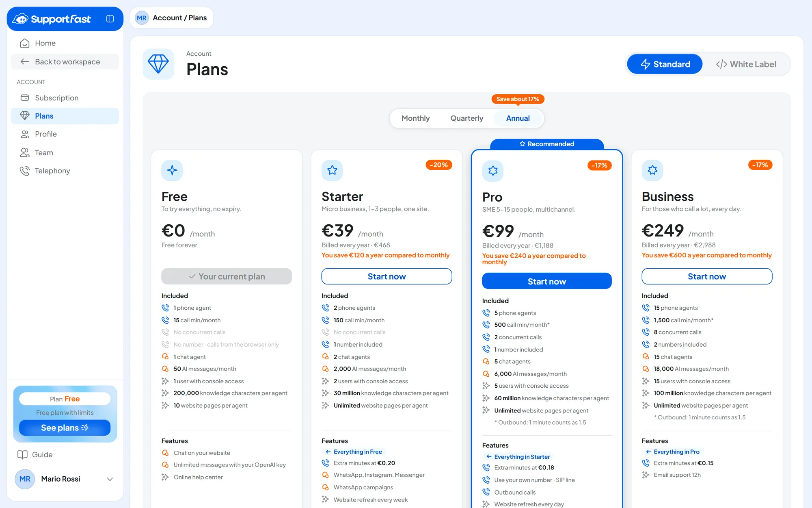Image resolution: width=812 pixels, height=508 pixels.
Task: Click the code brackets icon on White Label
Action: tap(721, 64)
